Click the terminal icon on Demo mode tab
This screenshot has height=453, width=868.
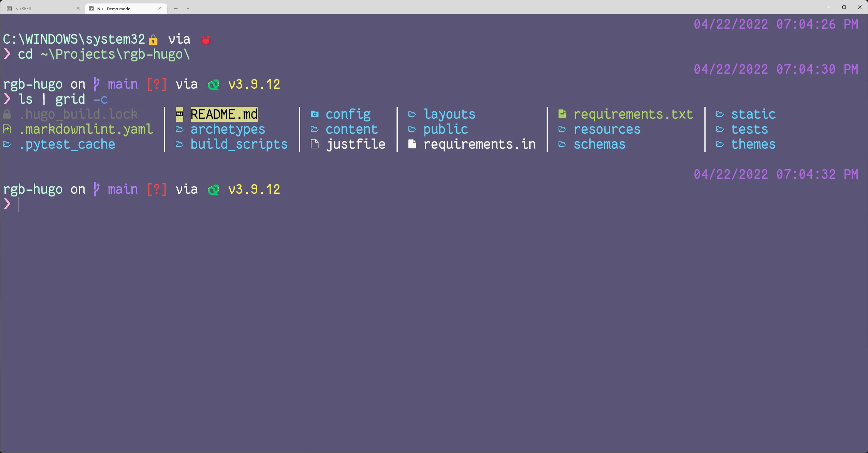[91, 9]
